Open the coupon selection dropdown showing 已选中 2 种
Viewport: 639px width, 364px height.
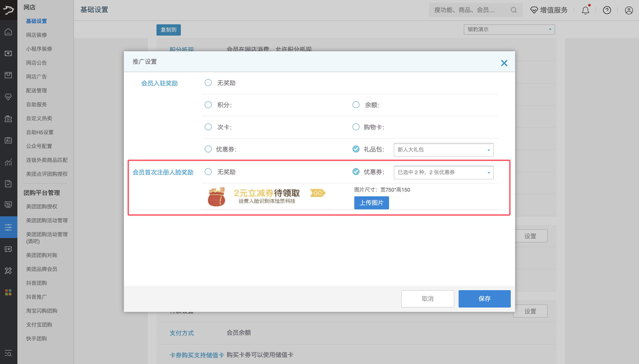443,172
